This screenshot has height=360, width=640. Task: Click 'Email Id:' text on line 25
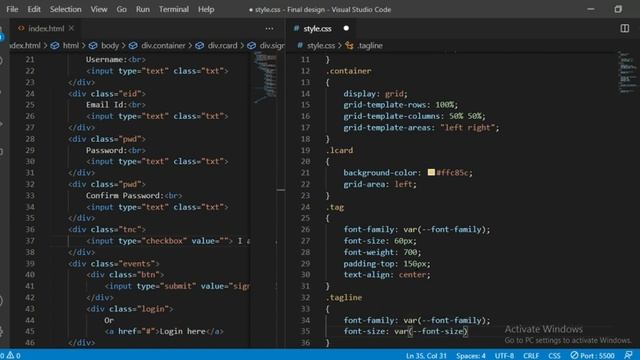[x=106, y=105]
